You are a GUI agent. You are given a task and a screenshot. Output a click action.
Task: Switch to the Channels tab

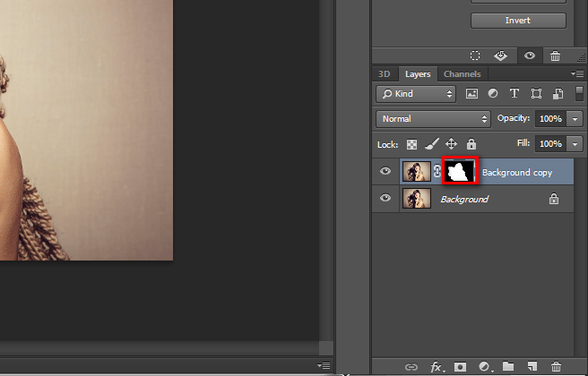point(462,74)
